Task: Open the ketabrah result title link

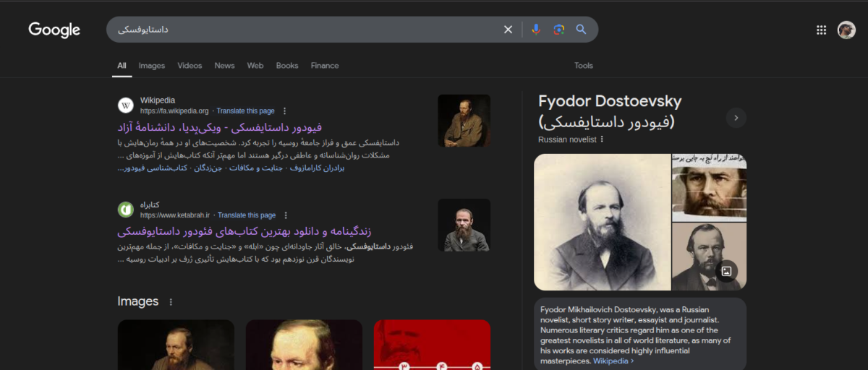Action: [244, 231]
